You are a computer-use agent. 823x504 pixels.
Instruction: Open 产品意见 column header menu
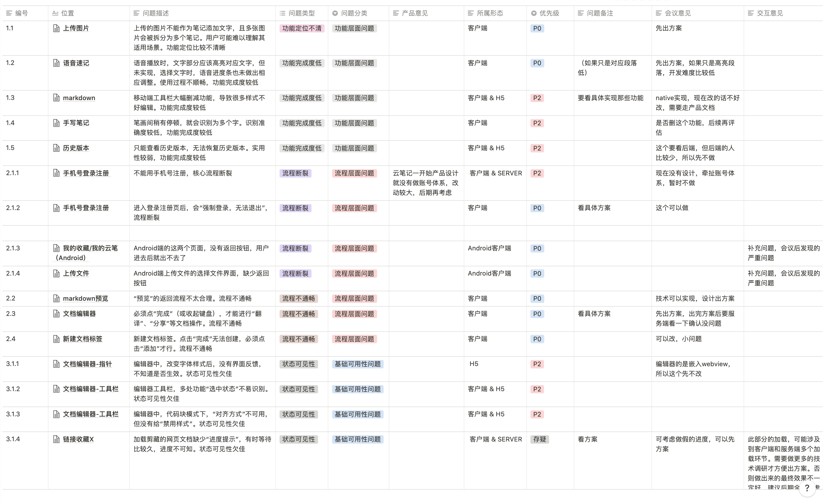pos(426,13)
